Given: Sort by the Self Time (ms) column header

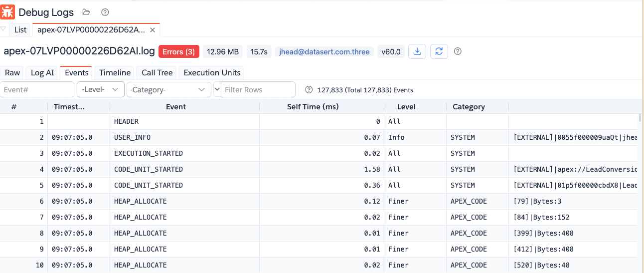Looking at the screenshot, I should [x=313, y=107].
